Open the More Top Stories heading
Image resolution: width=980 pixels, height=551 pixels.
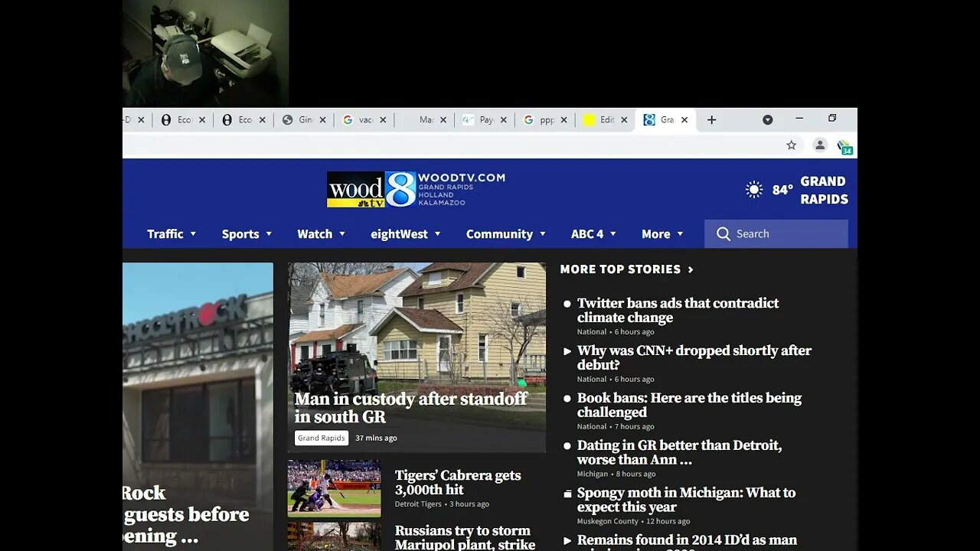[620, 269]
